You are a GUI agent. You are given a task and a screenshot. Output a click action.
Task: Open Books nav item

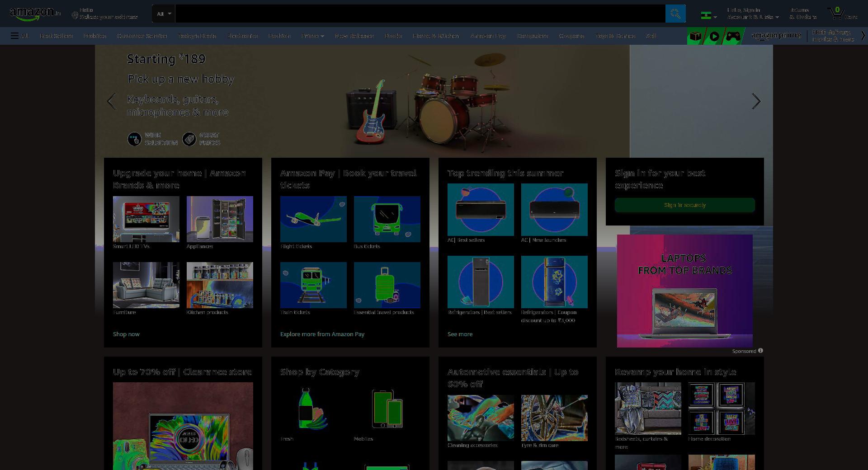point(393,36)
